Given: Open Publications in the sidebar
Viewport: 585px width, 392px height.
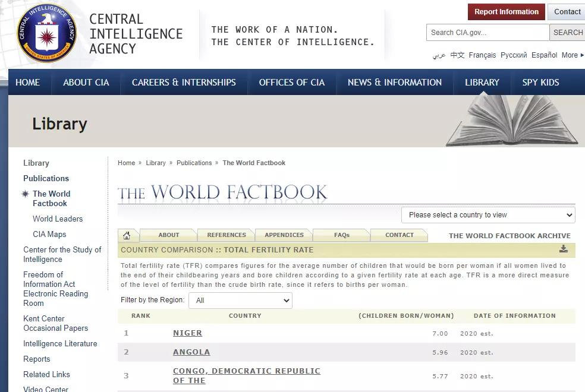Looking at the screenshot, I should click(46, 178).
